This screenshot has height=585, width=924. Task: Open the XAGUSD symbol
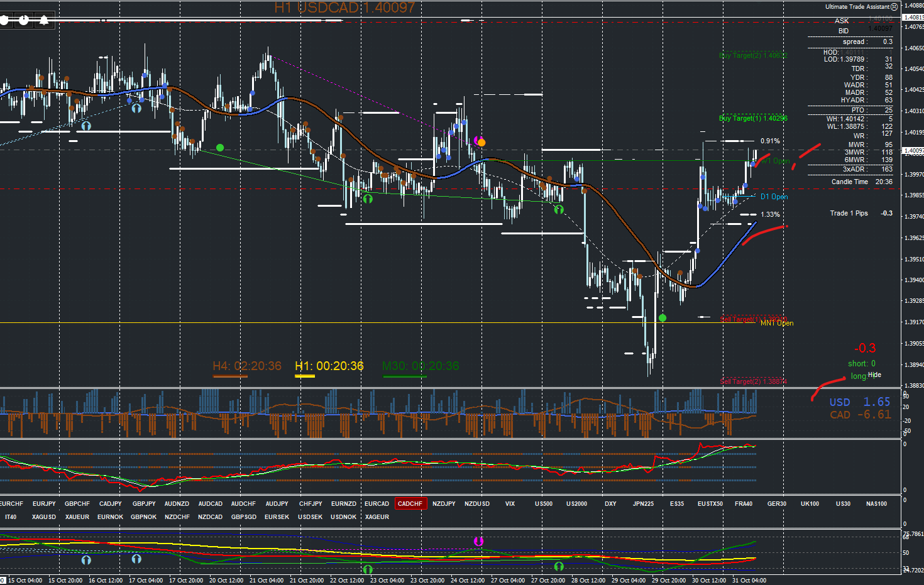(x=44, y=517)
